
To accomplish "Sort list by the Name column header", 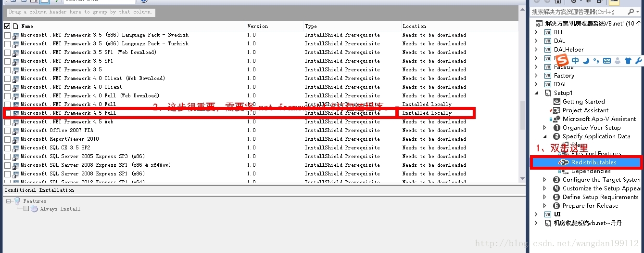I will 27,26.
